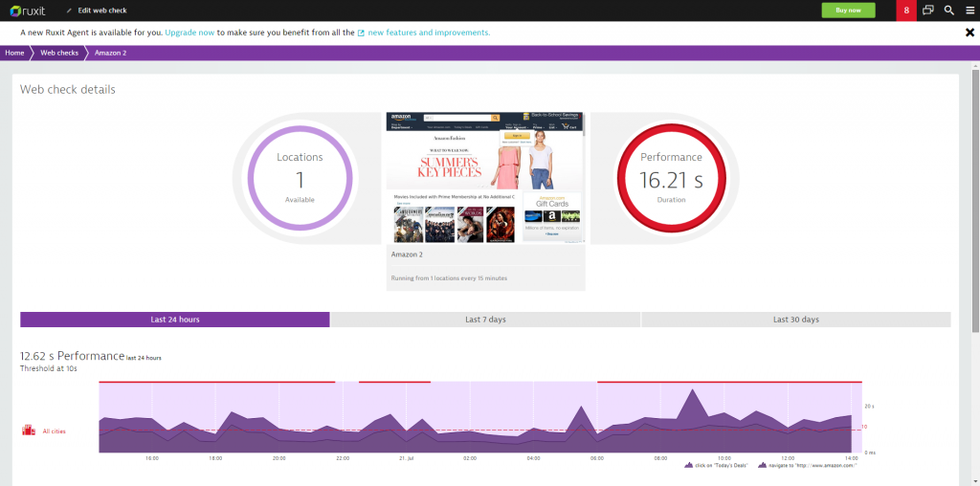Image resolution: width=980 pixels, height=486 pixels.
Task: Dismiss the agent update notification banner
Action: 970,33
